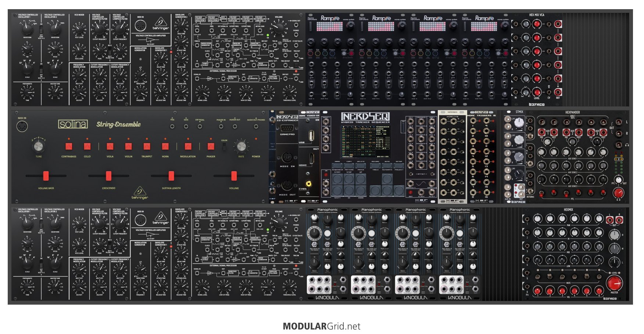The height and width of the screenshot is (334, 644).
Task: Click the NerdSeq PATCH button
Action: [x=361, y=166]
